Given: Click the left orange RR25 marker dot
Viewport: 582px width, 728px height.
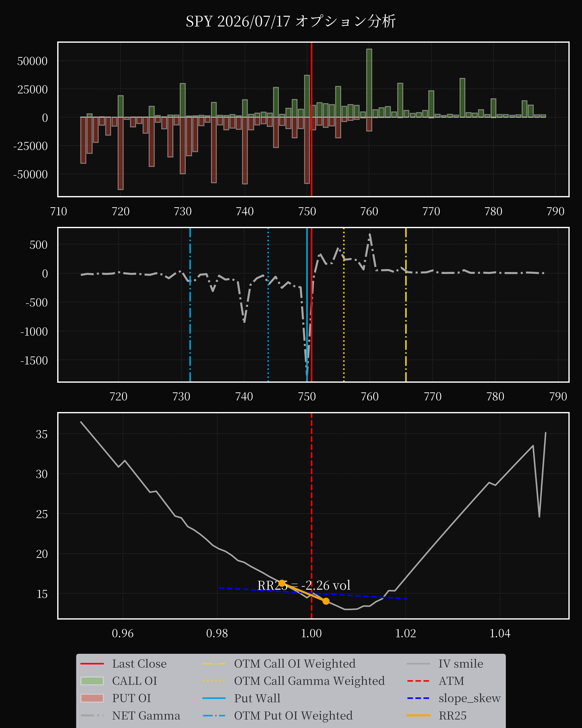Looking at the screenshot, I should (x=282, y=583).
